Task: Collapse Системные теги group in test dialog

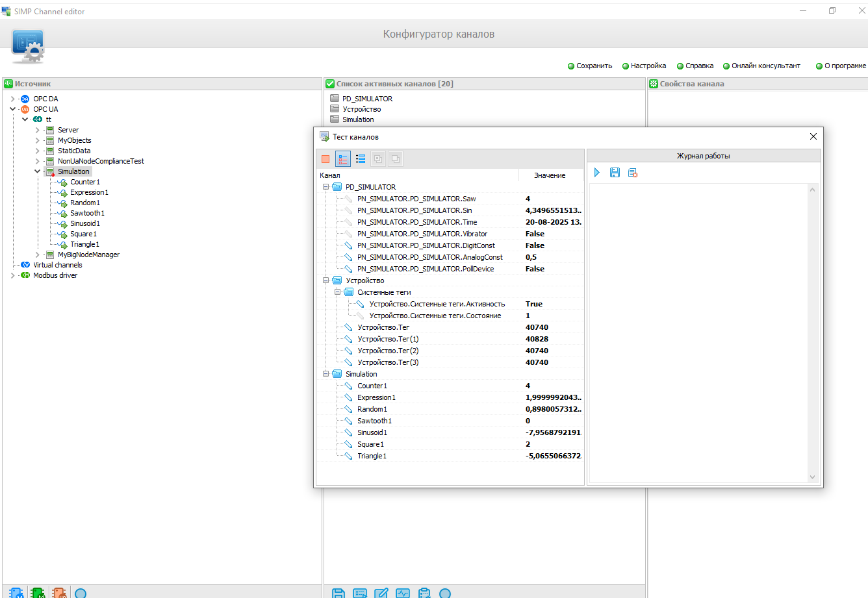Action: click(x=338, y=292)
